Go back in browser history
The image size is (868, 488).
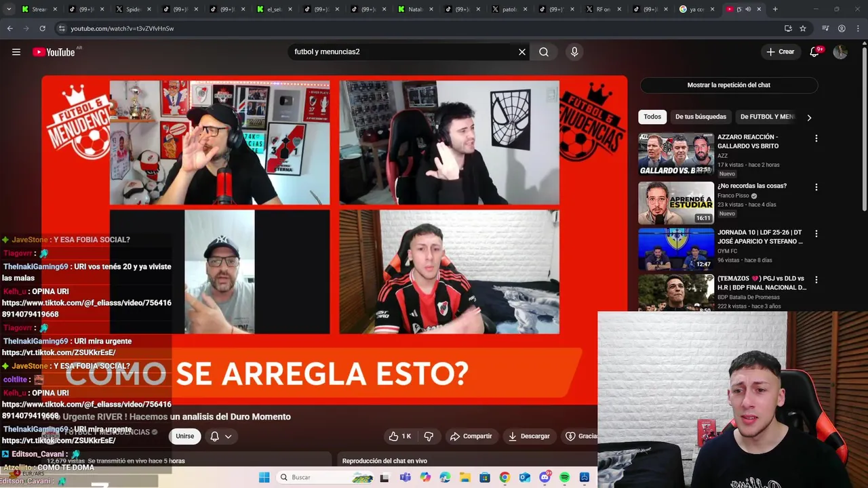point(9,28)
